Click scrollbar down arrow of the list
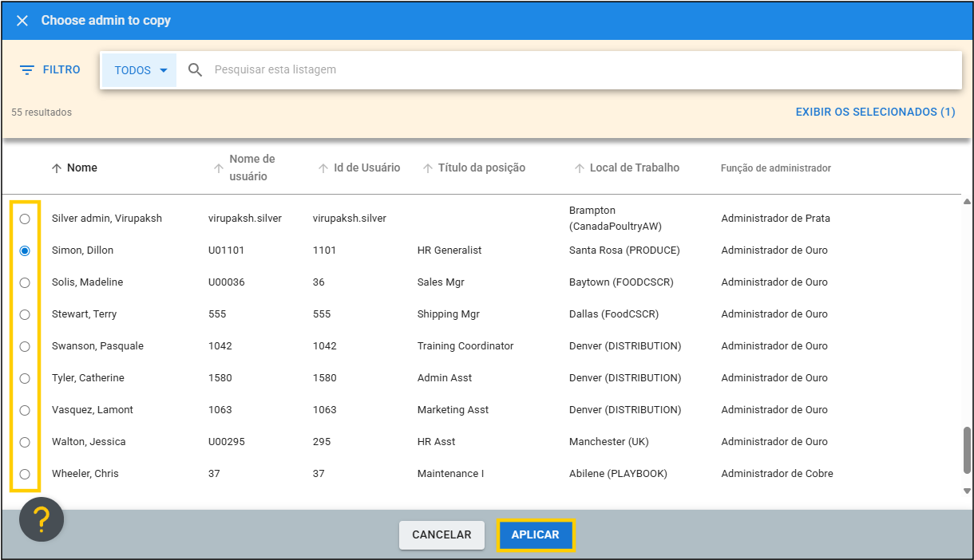Image resolution: width=974 pixels, height=560 pixels. pos(967,491)
